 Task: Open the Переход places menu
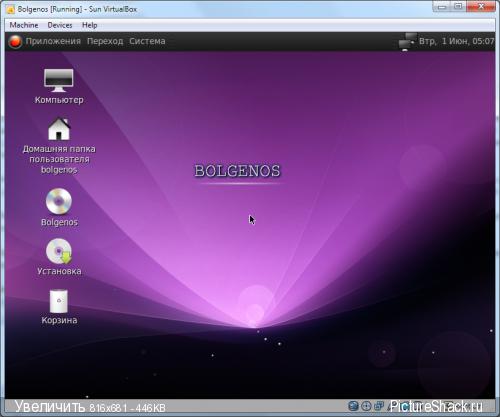coord(105,41)
